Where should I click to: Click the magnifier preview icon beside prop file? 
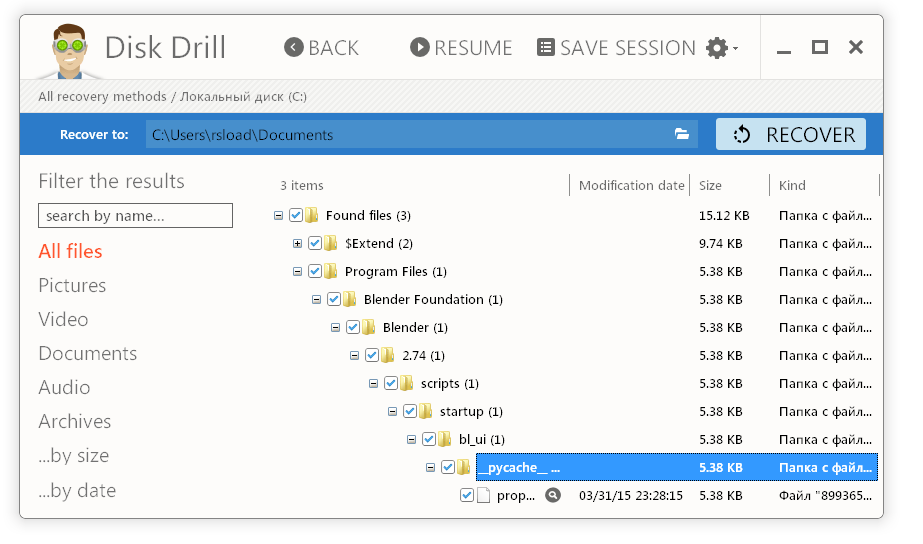553,495
